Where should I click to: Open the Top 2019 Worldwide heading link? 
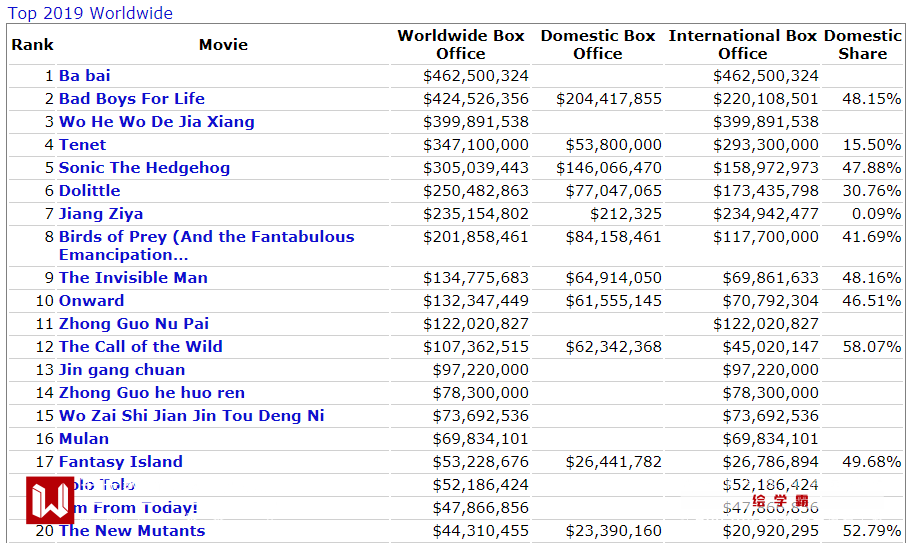[x=88, y=13]
